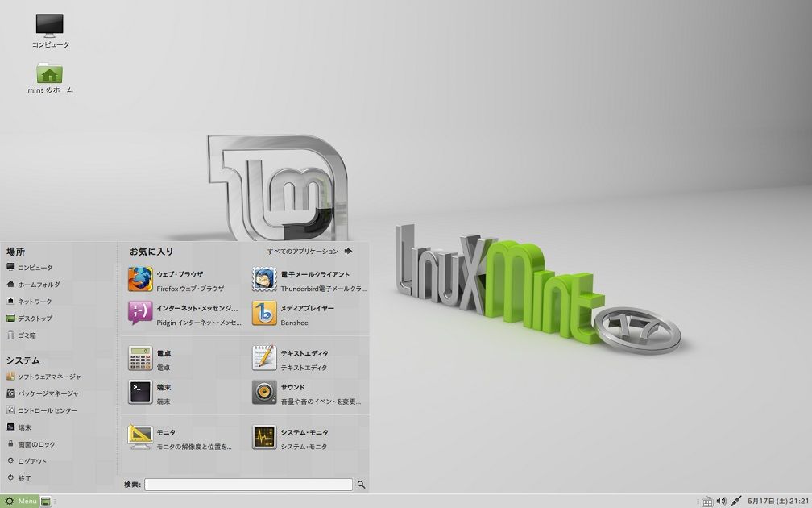Open パッケージマネージャ
Viewport: 812px width, 508px height.
[43, 393]
